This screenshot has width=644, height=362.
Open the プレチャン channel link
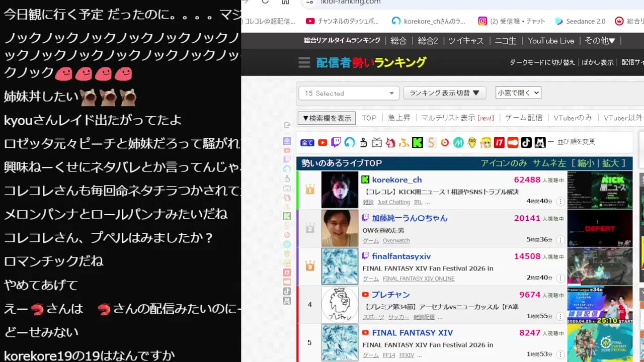391,295
